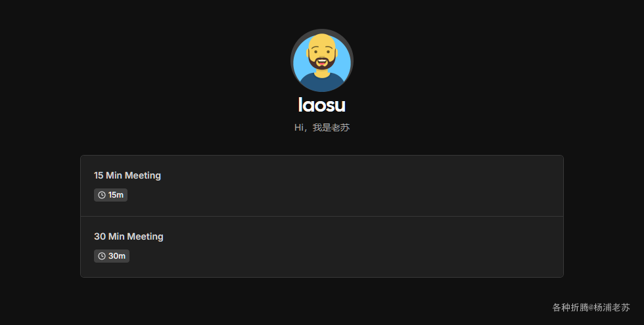Click the '15m' text inside the badge

pos(116,195)
